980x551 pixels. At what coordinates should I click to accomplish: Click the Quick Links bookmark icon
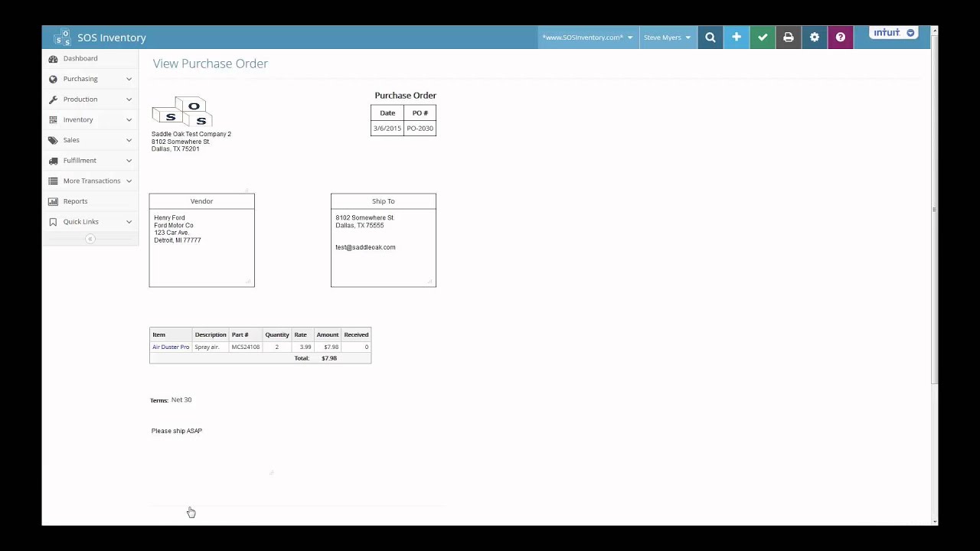pos(53,222)
